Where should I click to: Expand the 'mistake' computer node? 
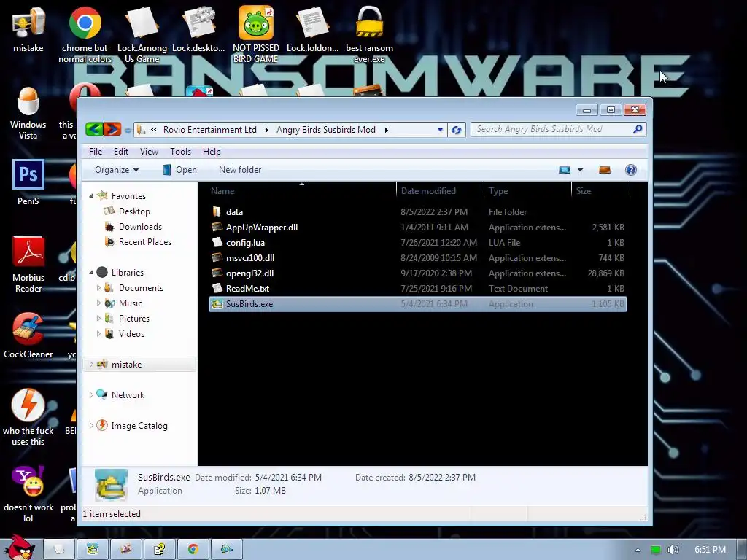coord(91,365)
